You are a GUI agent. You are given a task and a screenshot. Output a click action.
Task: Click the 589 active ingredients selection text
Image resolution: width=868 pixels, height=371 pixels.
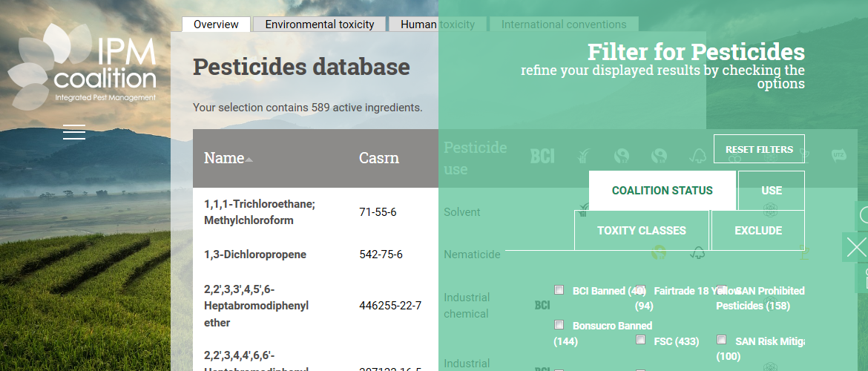point(308,108)
